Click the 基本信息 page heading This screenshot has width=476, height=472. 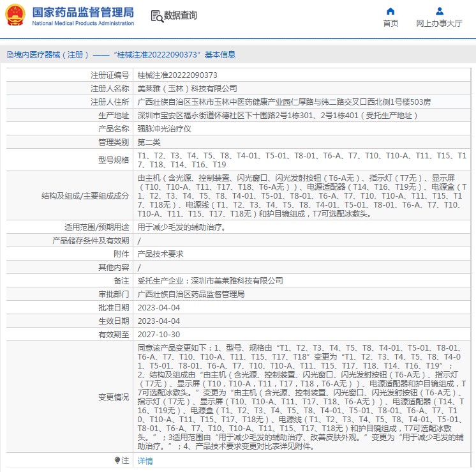click(x=220, y=55)
